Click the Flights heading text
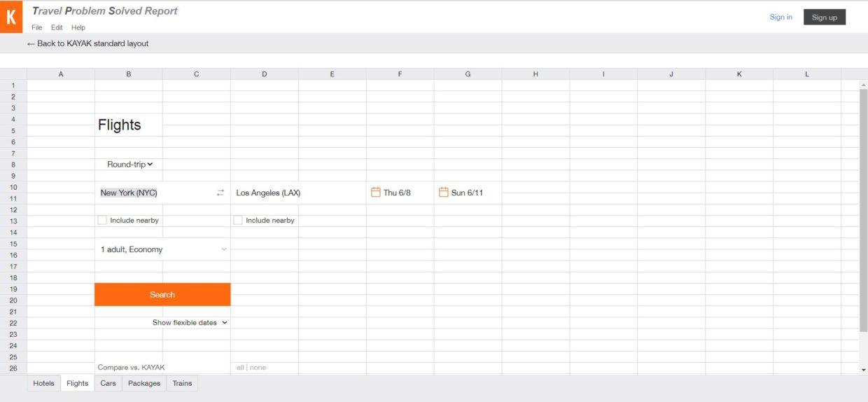This screenshot has height=402, width=868. pos(120,125)
